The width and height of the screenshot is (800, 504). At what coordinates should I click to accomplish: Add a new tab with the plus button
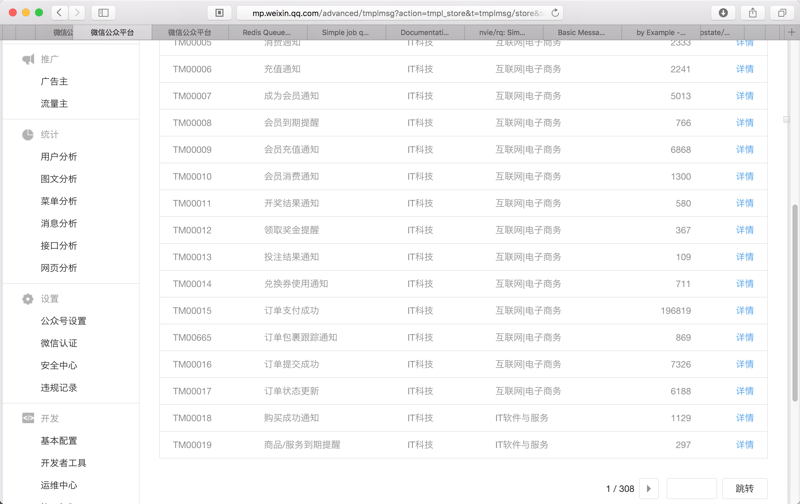click(x=791, y=32)
